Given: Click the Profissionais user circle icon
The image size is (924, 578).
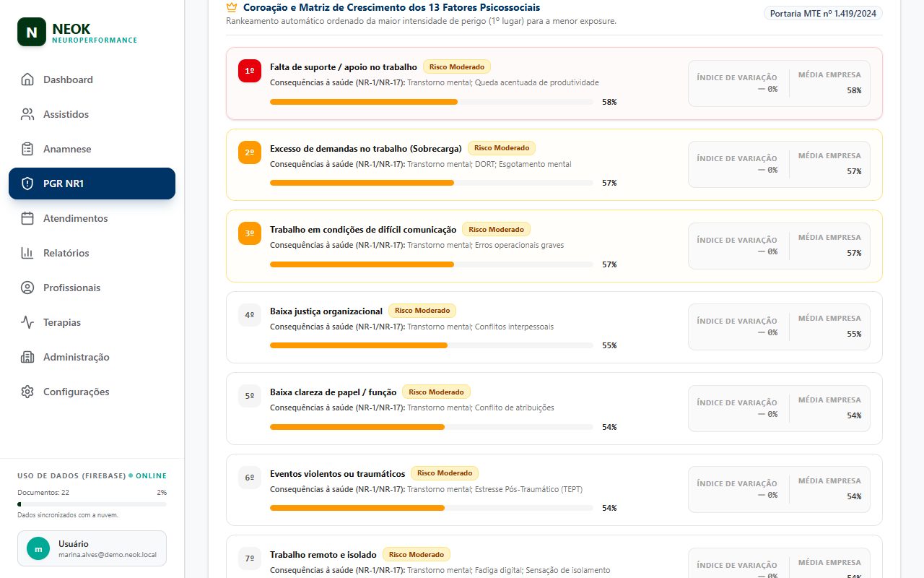Looking at the screenshot, I should tap(27, 288).
